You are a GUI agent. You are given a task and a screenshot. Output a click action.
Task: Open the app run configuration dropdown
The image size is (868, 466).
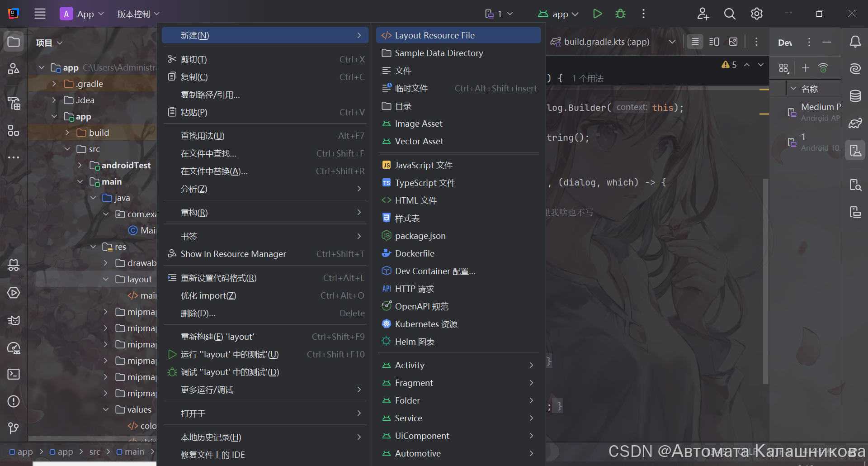[558, 14]
